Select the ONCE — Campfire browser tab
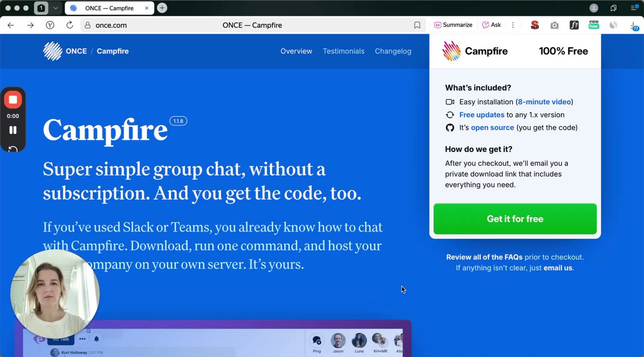The height and width of the screenshot is (357, 644). (109, 8)
